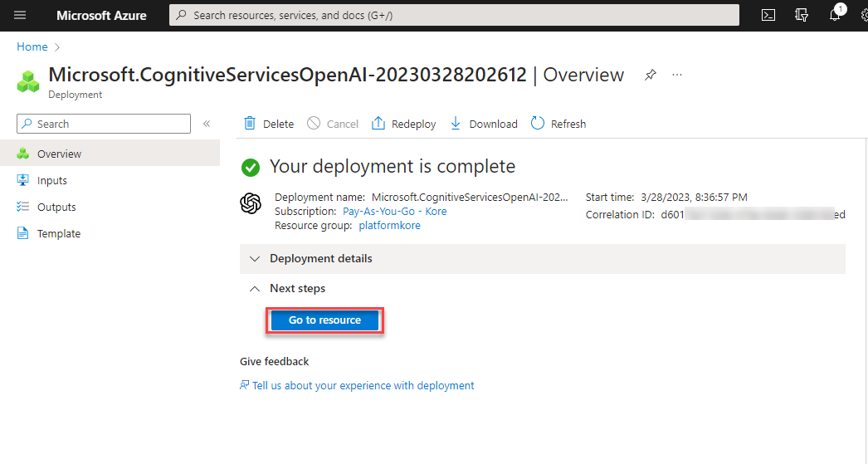Image resolution: width=868 pixels, height=464 pixels.
Task: Redeploy this deployment
Action: coord(403,124)
